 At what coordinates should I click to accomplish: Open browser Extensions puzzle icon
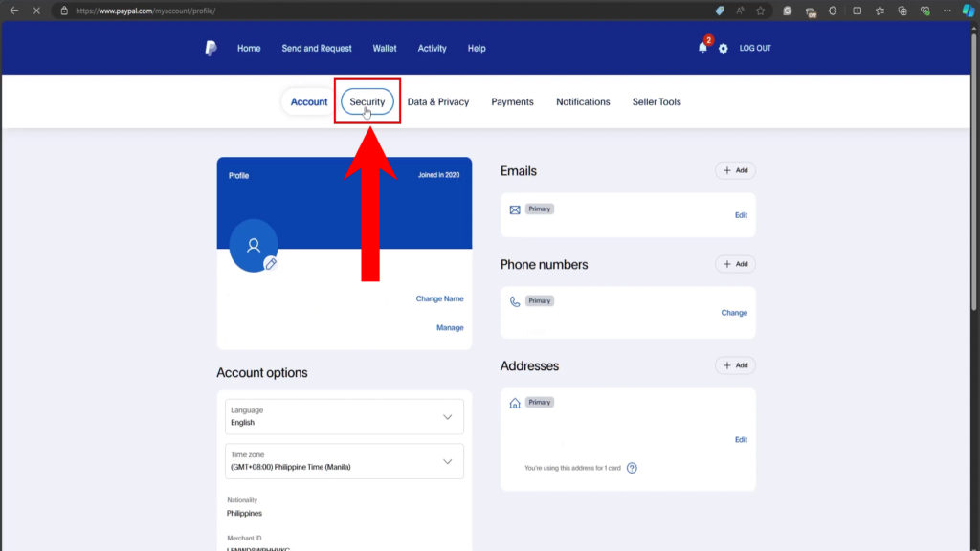[834, 11]
